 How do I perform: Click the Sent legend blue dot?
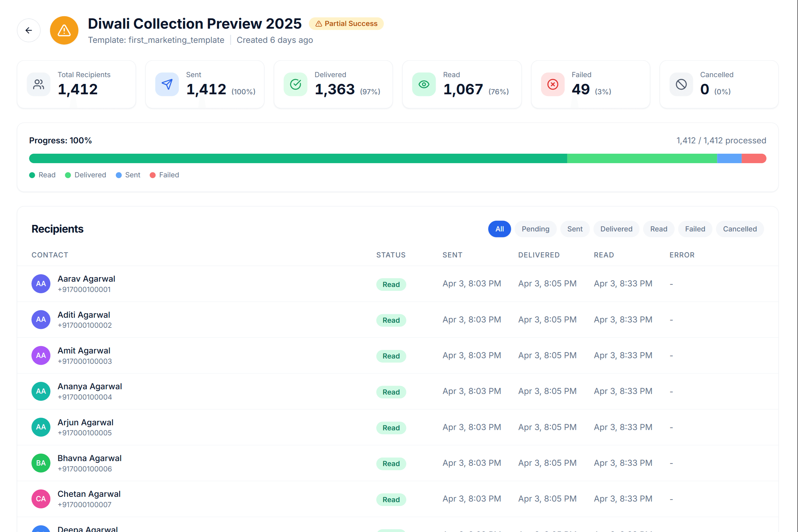pos(119,175)
